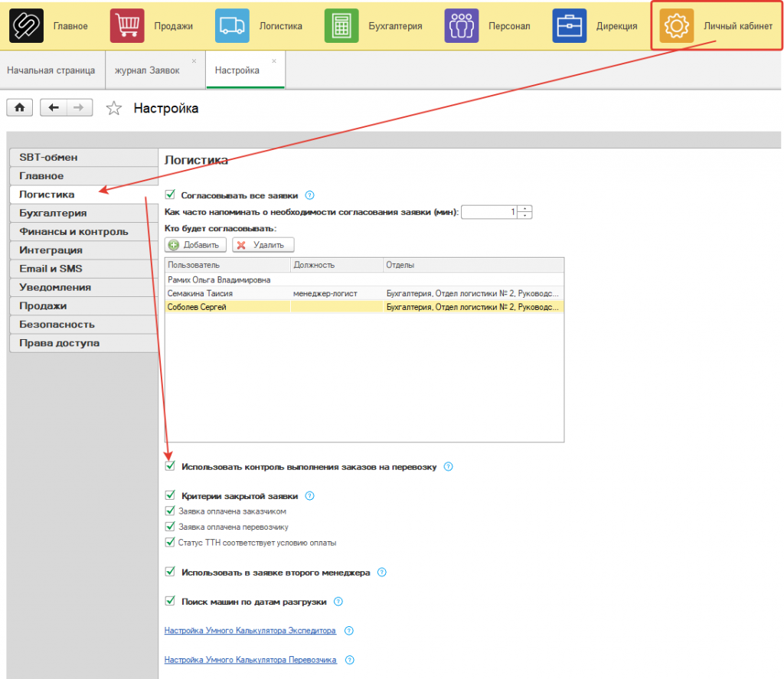This screenshot has width=784, height=679.
Task: Toggle Критерии закрытой заявки checkbox
Action: point(170,495)
